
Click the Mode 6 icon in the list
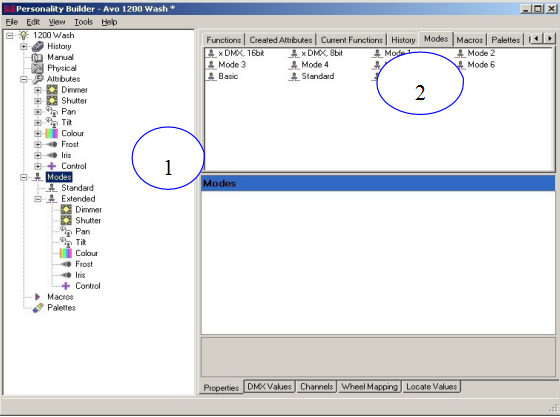[461, 65]
